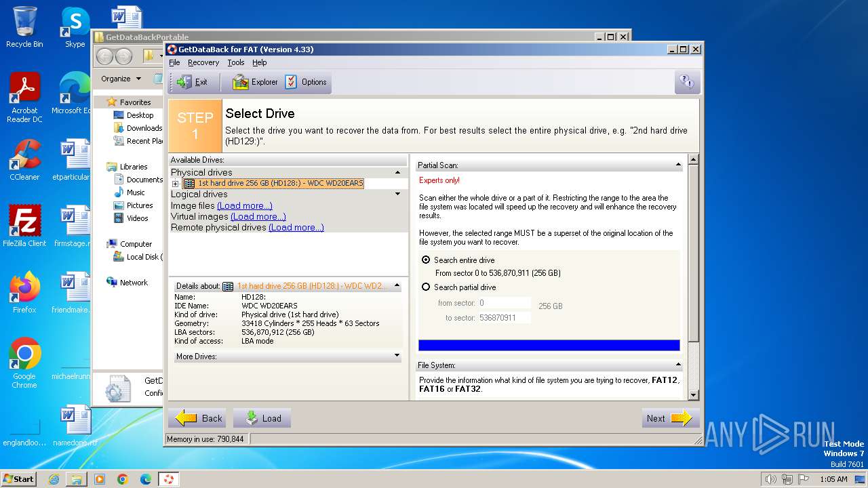Image resolution: width=868 pixels, height=488 pixels.
Task: Click scroll up arrow in right panel
Action: pos(693,160)
